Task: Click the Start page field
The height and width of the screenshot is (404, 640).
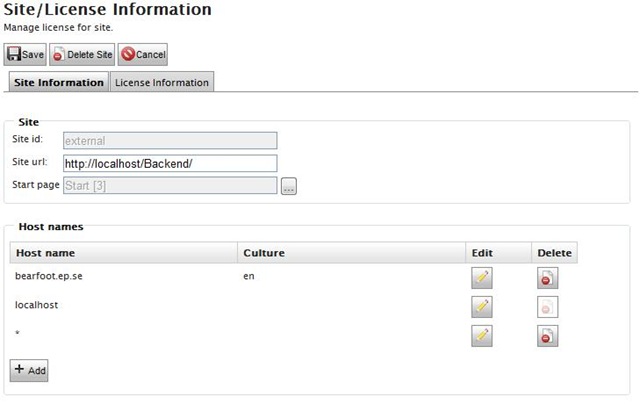Action: pyautogui.click(x=168, y=185)
